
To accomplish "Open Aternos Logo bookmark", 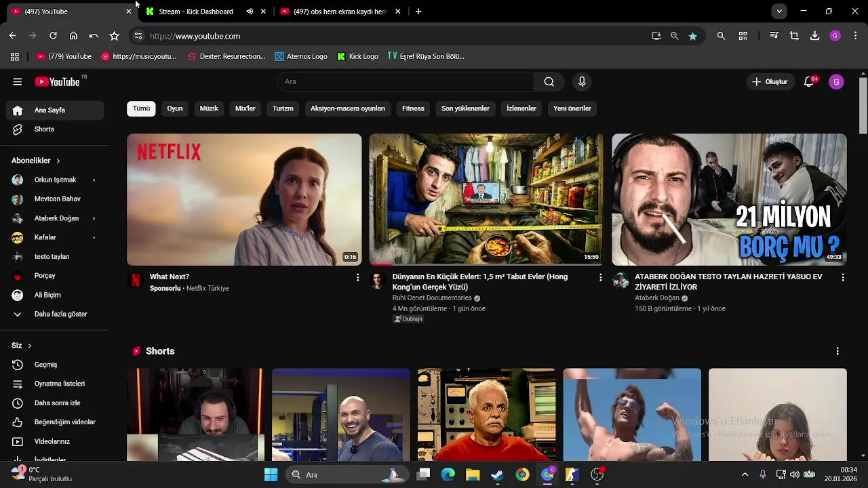I will pyautogui.click(x=301, y=57).
